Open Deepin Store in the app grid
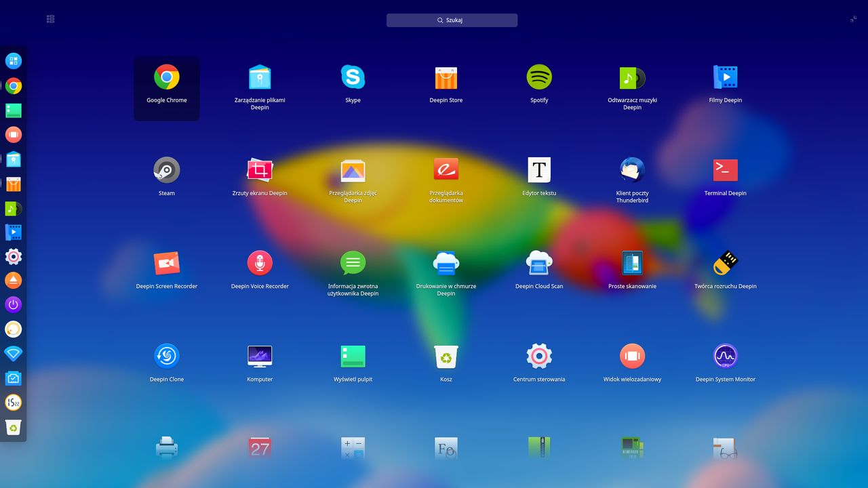 tap(446, 77)
